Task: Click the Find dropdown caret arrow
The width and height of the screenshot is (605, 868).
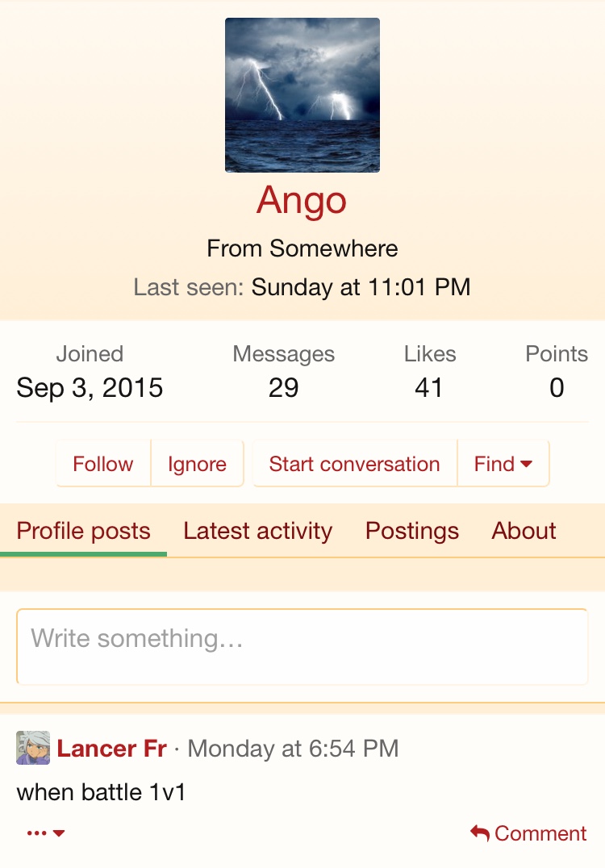Action: click(x=527, y=464)
